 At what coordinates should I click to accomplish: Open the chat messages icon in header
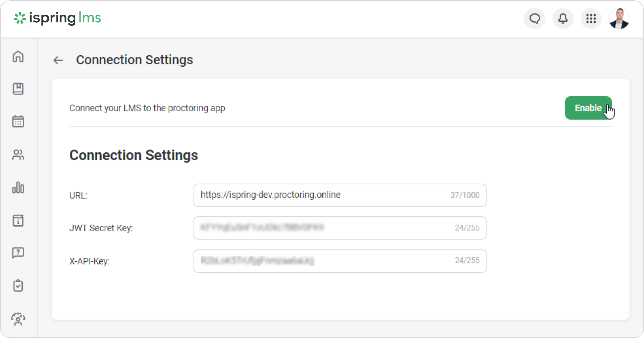pos(534,19)
